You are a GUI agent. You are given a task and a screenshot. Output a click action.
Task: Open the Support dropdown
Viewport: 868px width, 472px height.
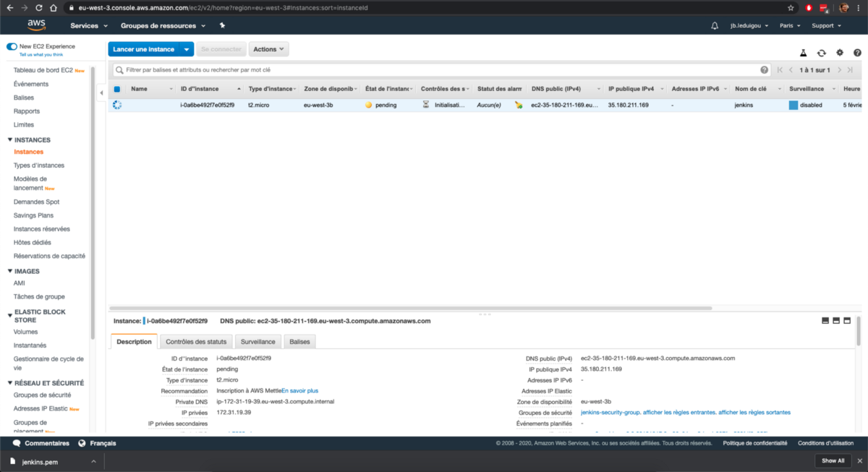[827, 25]
